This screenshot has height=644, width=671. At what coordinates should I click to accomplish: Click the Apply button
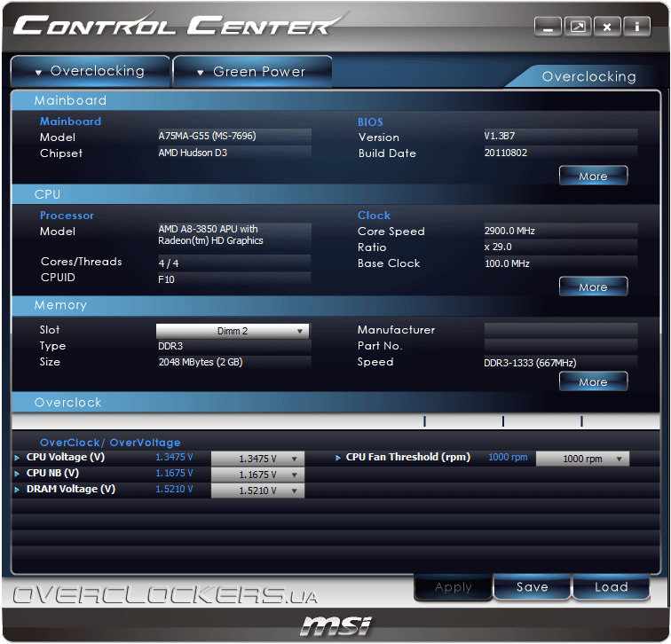coord(454,587)
